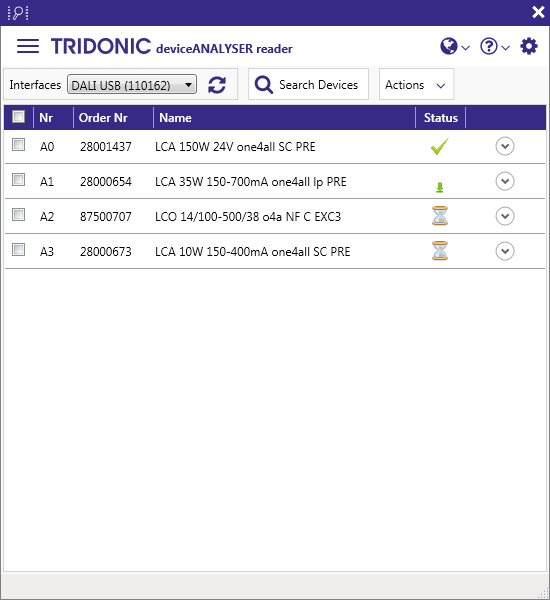Click the green checkmark status for A0
This screenshot has width=550, height=600.
pyautogui.click(x=439, y=146)
